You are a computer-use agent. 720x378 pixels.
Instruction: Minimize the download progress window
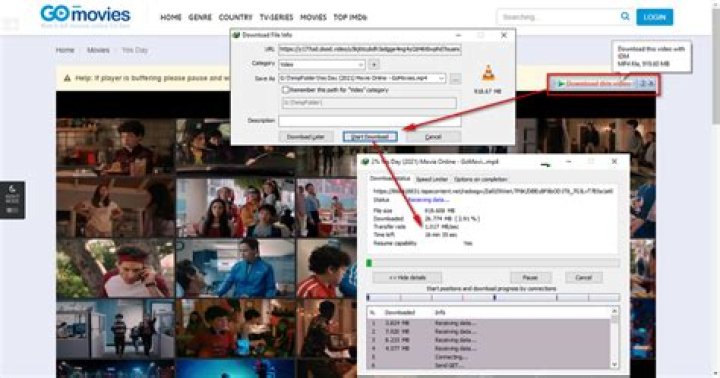point(568,162)
